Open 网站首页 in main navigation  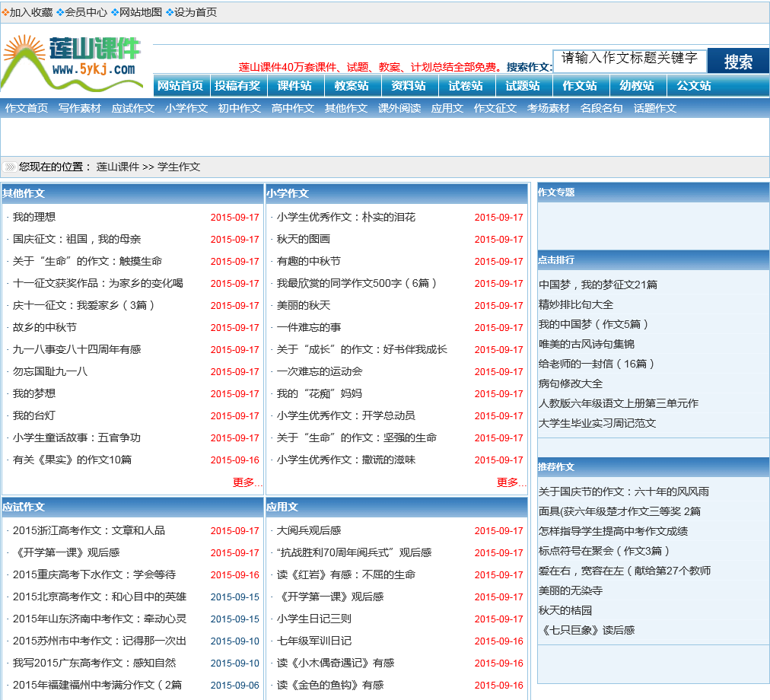coord(180,86)
